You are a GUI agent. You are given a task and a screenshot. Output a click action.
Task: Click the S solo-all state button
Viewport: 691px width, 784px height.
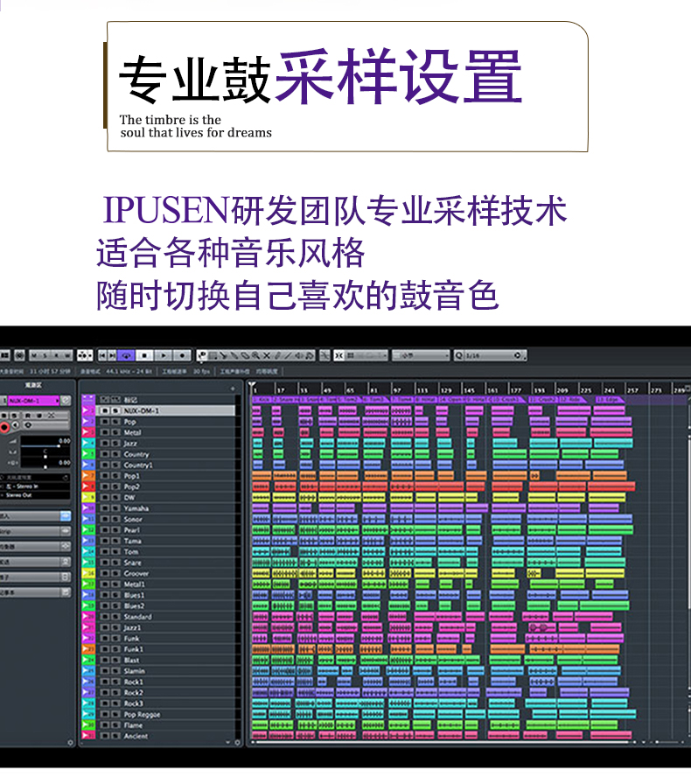(x=45, y=355)
